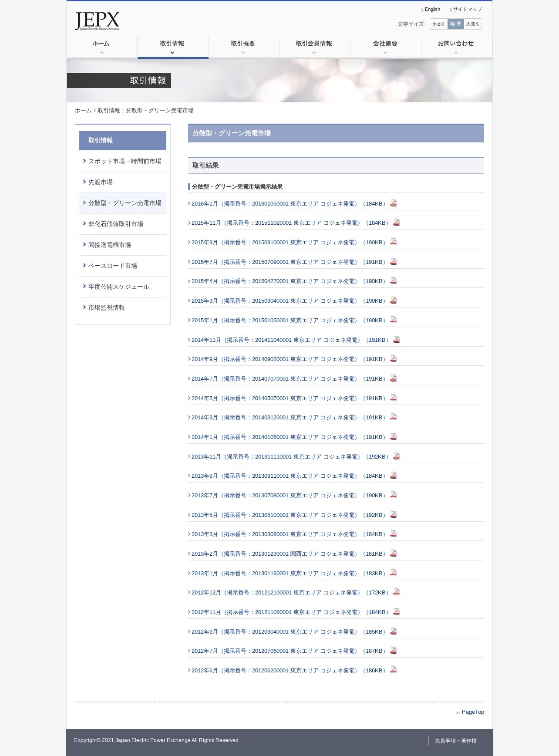The image size is (559, 756).
Task: Open 間接送電権市場 in sidebar
Action: click(123, 245)
